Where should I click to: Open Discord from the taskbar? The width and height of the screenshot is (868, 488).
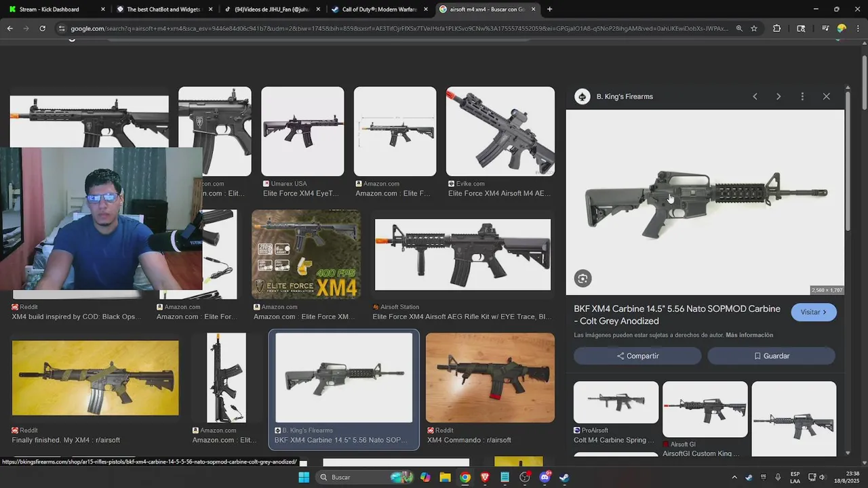click(x=545, y=477)
